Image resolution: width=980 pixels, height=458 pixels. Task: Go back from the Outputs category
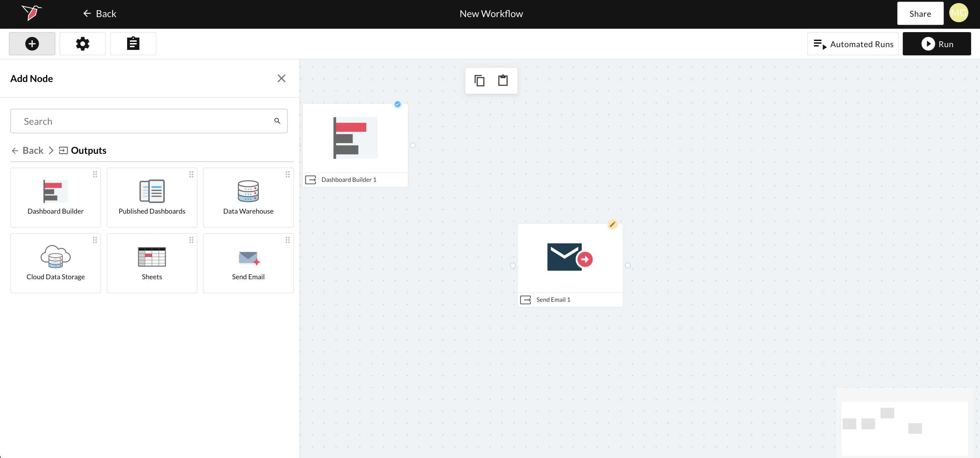click(27, 151)
